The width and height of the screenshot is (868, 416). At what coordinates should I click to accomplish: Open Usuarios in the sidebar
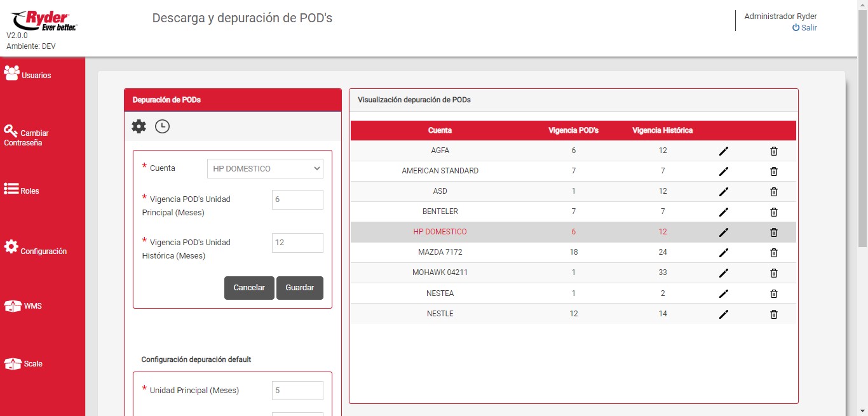coord(28,74)
